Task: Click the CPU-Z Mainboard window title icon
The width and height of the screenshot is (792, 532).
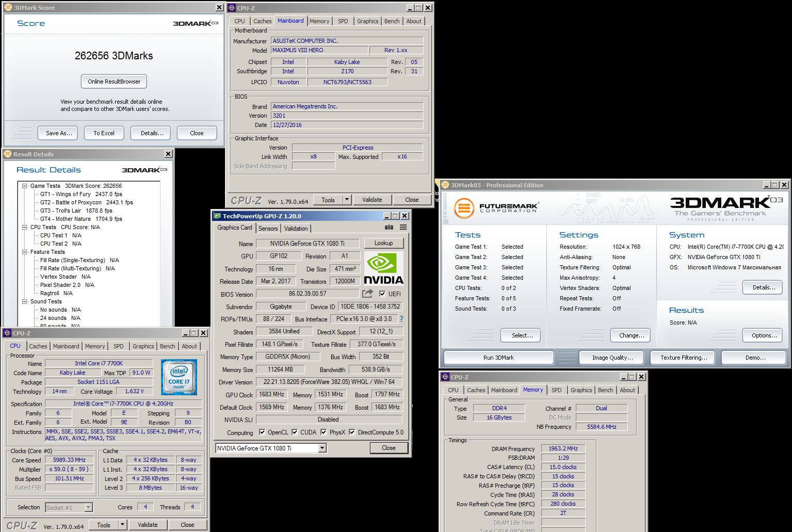Action: pos(232,8)
